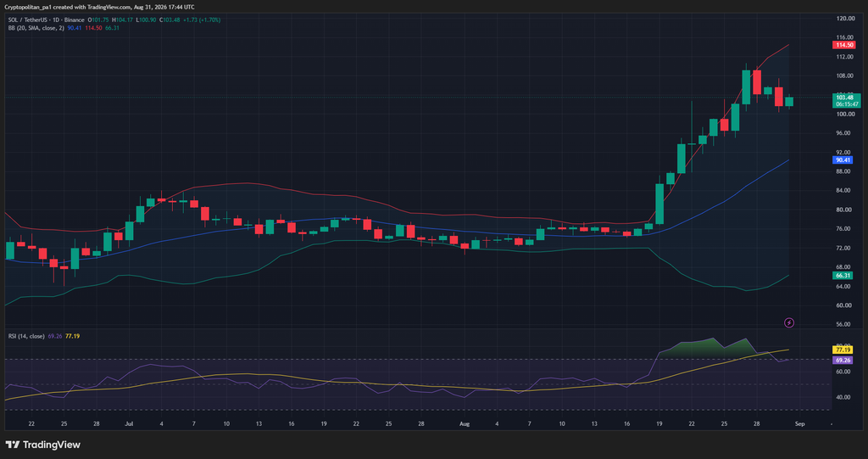Click the 72.00 price axis label
The width and height of the screenshot is (868, 459).
pyautogui.click(x=845, y=248)
